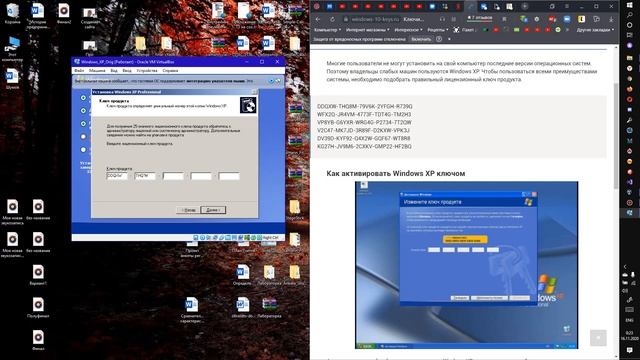The image size is (640, 360).
Task: Expand the Компьютер bookmarks folder
Action: pos(327,30)
